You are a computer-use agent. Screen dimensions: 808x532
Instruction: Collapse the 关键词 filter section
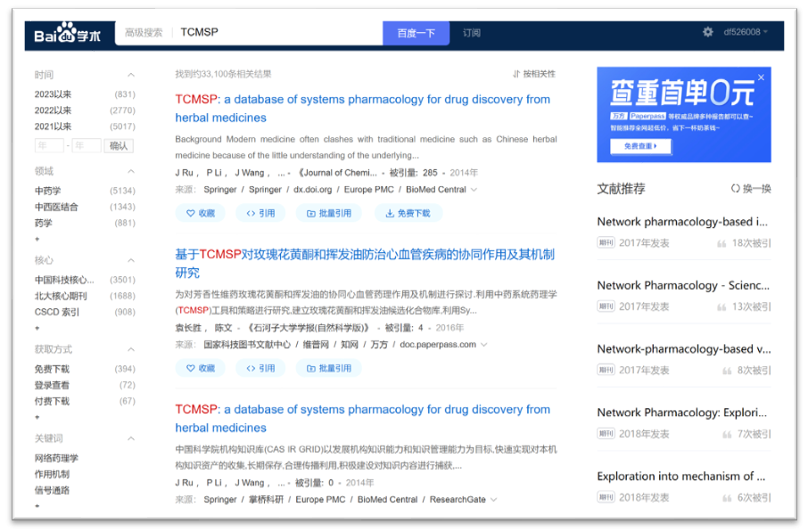(131, 438)
